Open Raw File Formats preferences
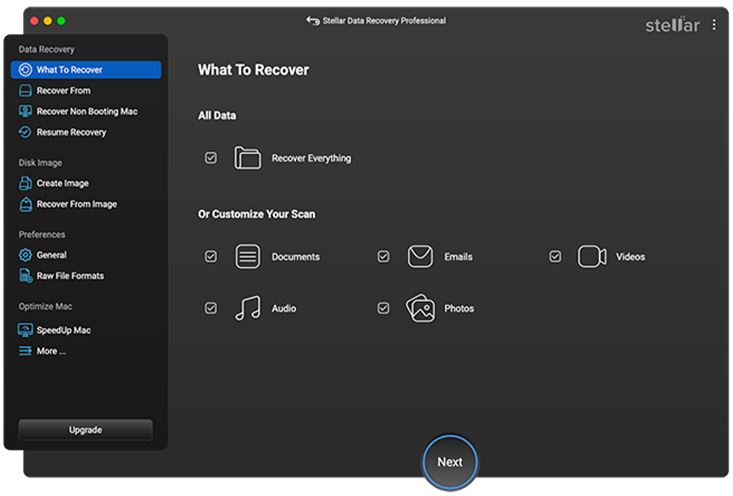The image size is (733, 496). pyautogui.click(x=70, y=276)
